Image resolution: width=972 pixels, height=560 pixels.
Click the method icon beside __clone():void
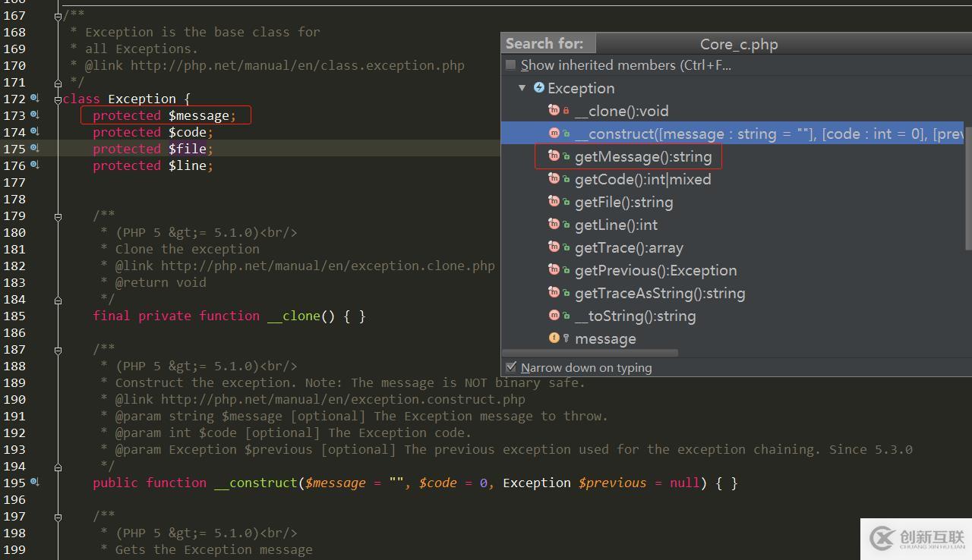pos(554,110)
